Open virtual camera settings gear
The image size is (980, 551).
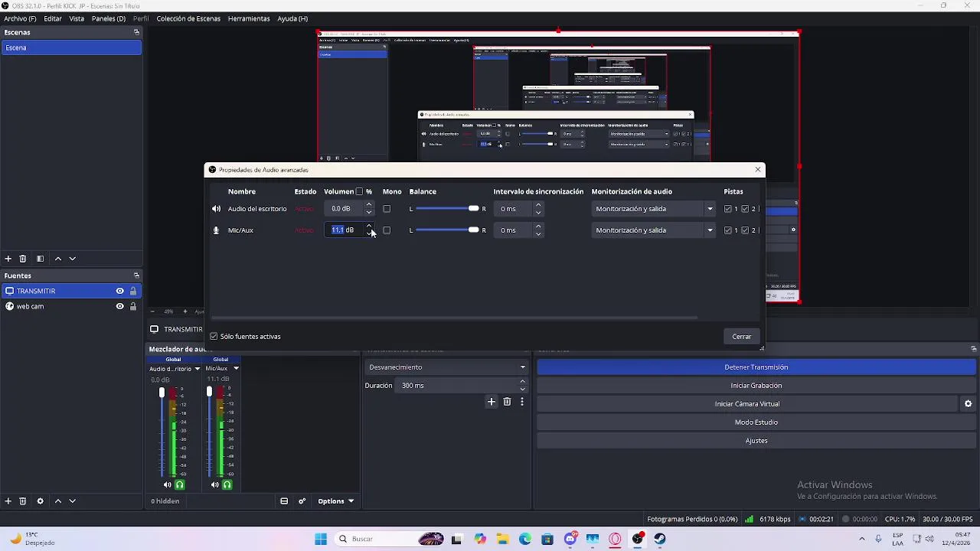pyautogui.click(x=968, y=404)
